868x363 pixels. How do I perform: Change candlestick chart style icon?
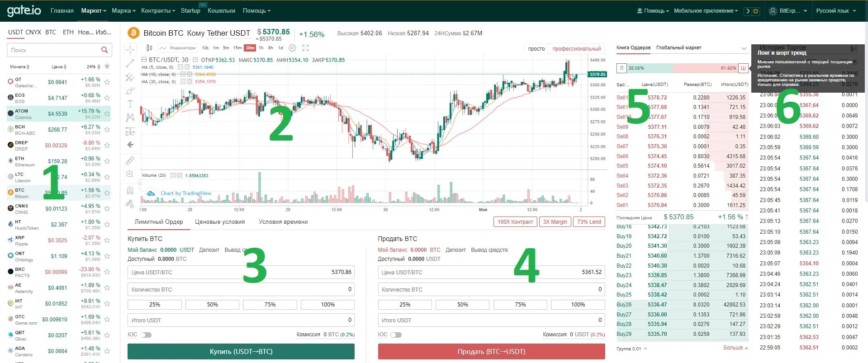(x=149, y=48)
